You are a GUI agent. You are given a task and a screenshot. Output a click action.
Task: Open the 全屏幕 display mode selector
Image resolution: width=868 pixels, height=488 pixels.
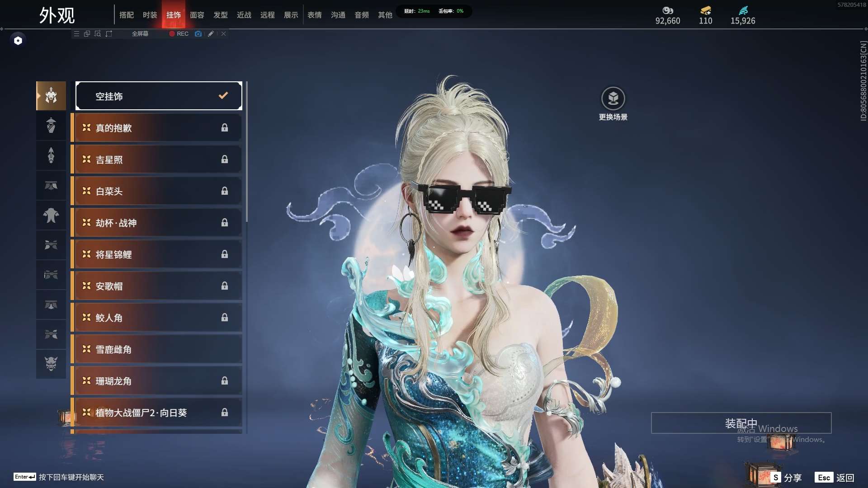point(140,33)
